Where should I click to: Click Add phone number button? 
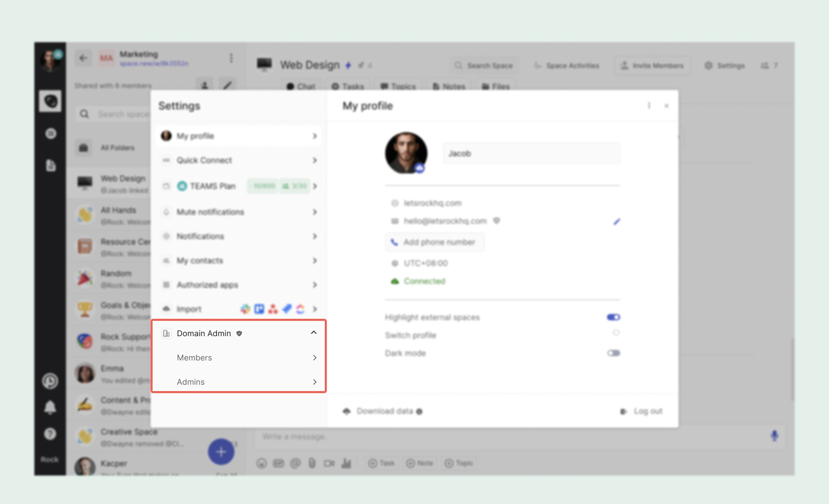(x=434, y=242)
